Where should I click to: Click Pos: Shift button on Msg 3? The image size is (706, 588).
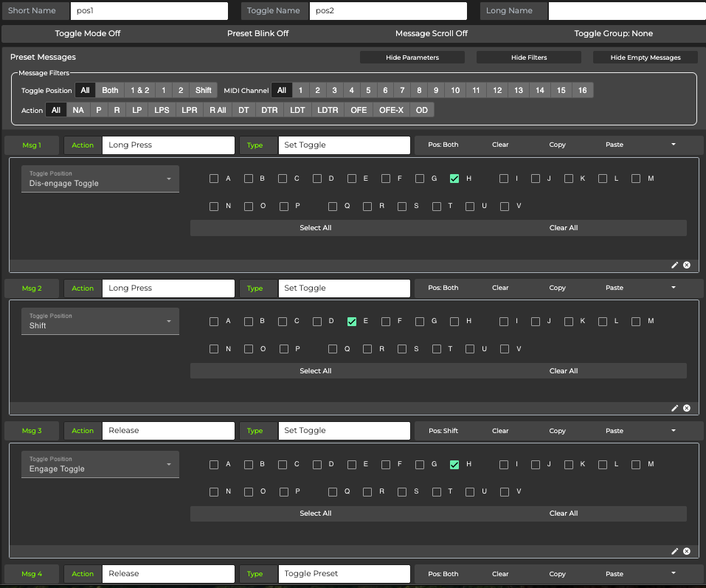(443, 431)
